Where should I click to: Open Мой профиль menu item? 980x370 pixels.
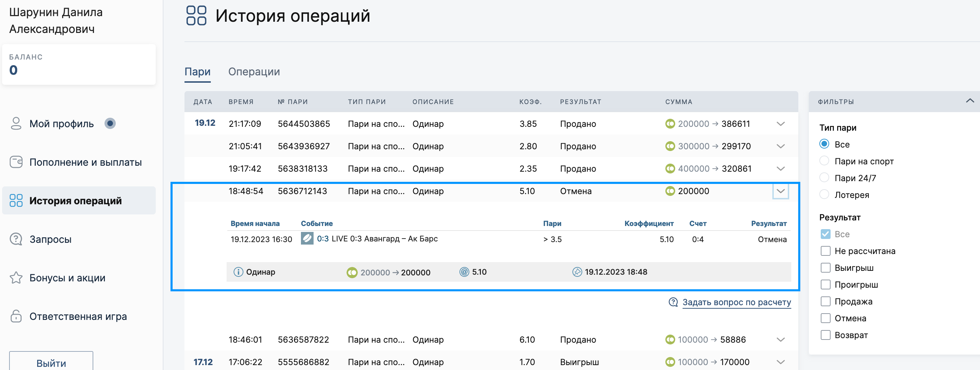pyautogui.click(x=62, y=123)
